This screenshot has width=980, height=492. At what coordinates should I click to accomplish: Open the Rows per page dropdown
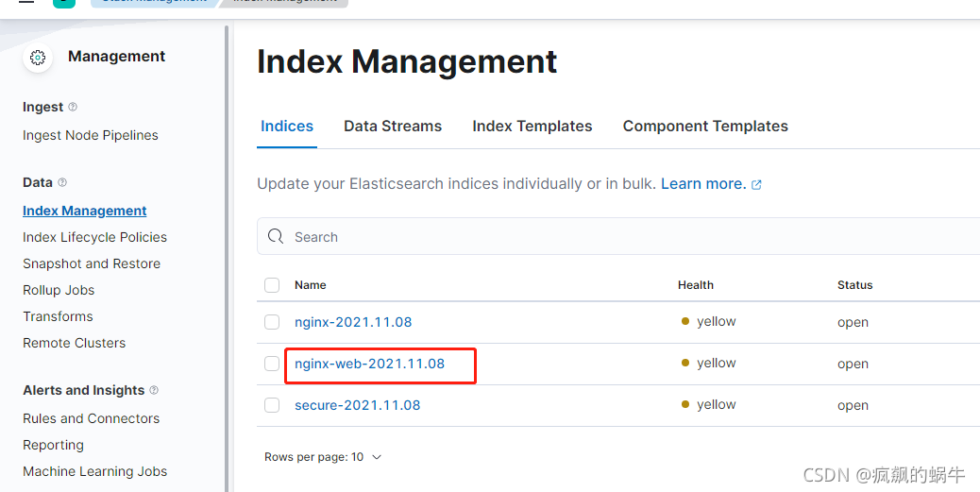coord(323,457)
